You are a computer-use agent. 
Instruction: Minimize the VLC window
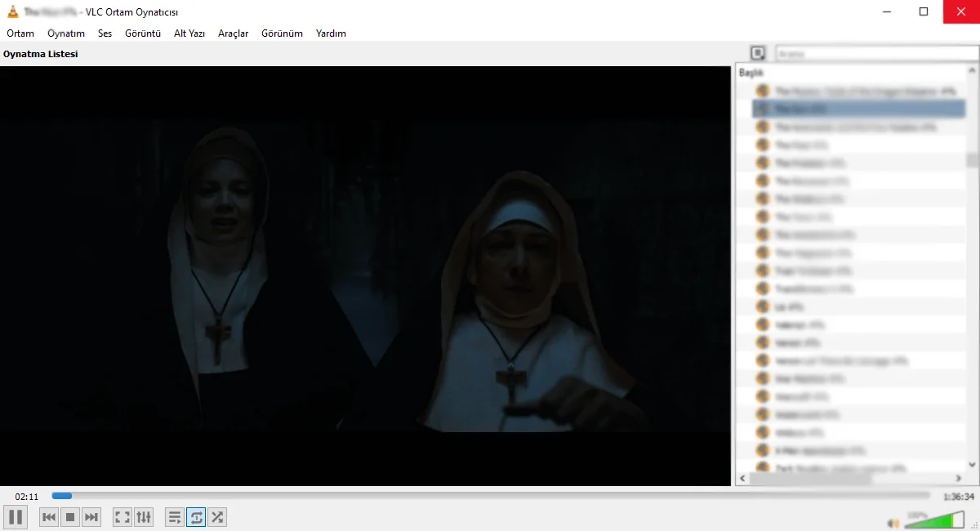tap(886, 11)
